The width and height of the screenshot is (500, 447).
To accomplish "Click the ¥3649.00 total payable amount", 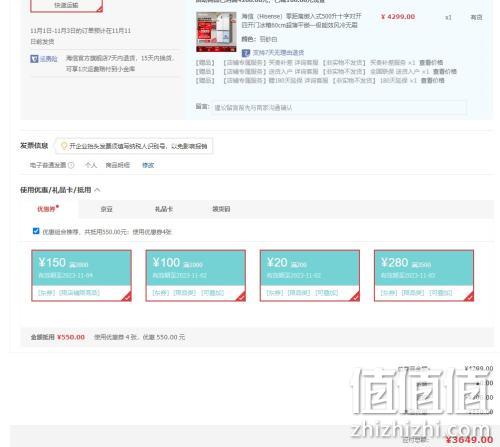I will coord(469,440).
